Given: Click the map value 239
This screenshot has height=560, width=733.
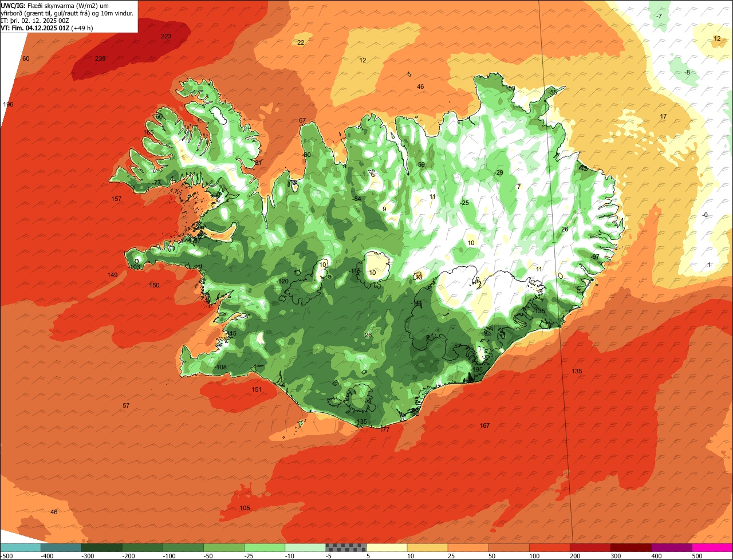Looking at the screenshot, I should click(100, 58).
